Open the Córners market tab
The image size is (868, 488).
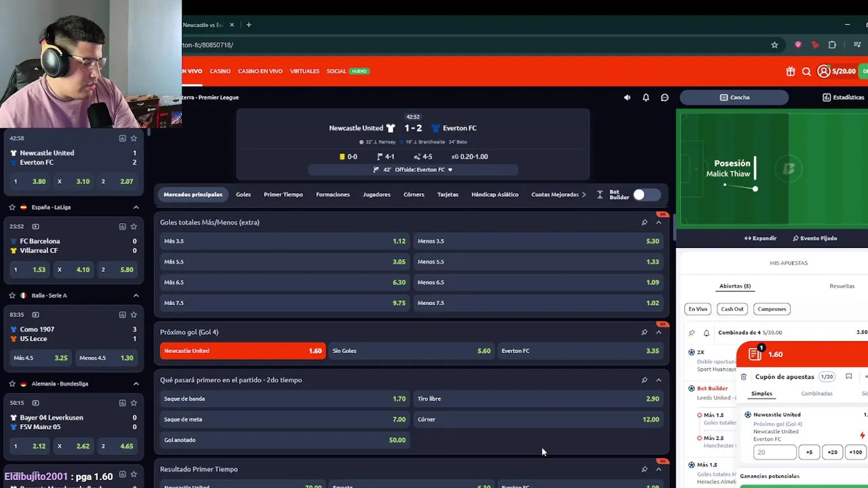[414, 195]
